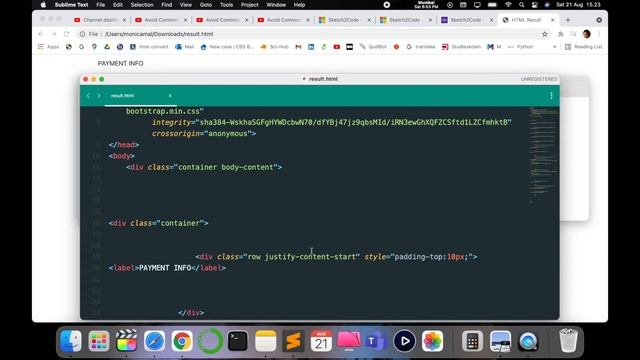
Task: Open Final Cut Pro from the dock
Action: (127, 341)
